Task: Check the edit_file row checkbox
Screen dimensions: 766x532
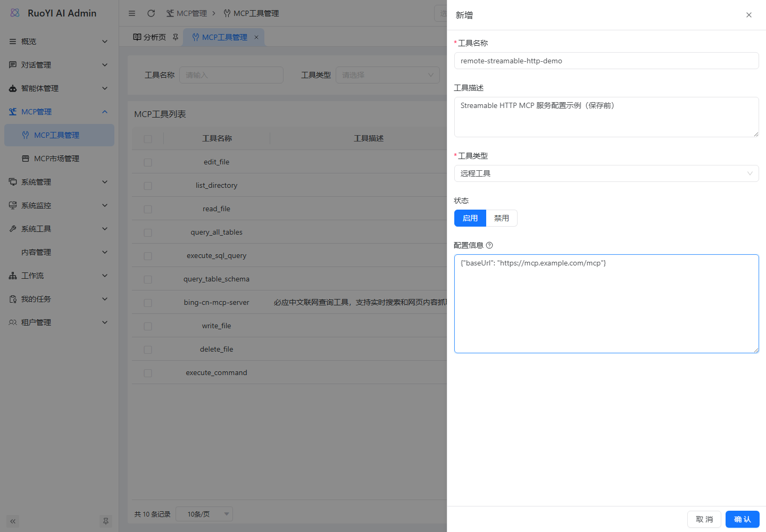Action: (x=148, y=162)
